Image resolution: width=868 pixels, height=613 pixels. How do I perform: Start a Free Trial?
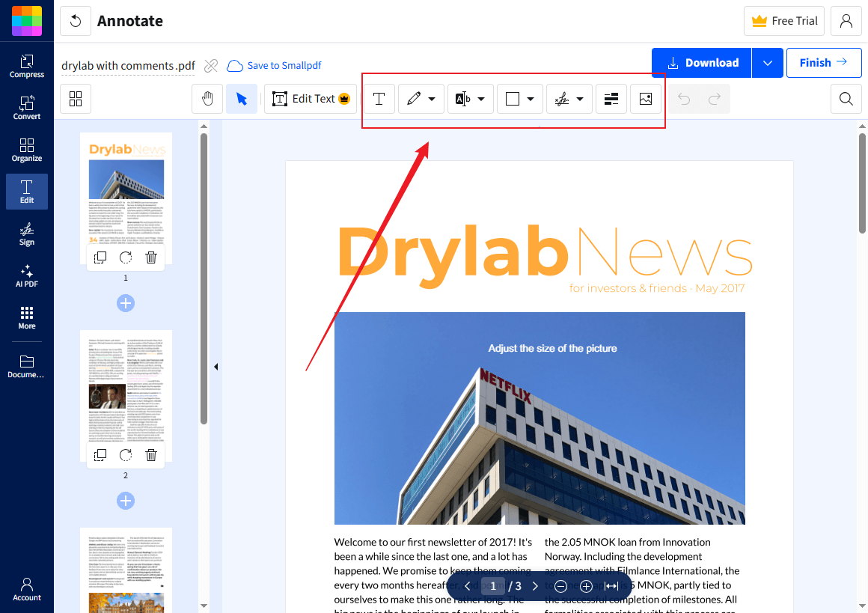783,20
